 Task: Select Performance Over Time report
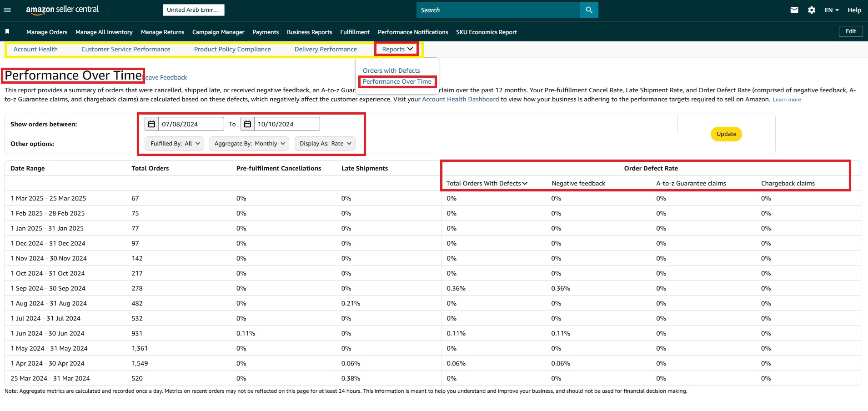(397, 81)
